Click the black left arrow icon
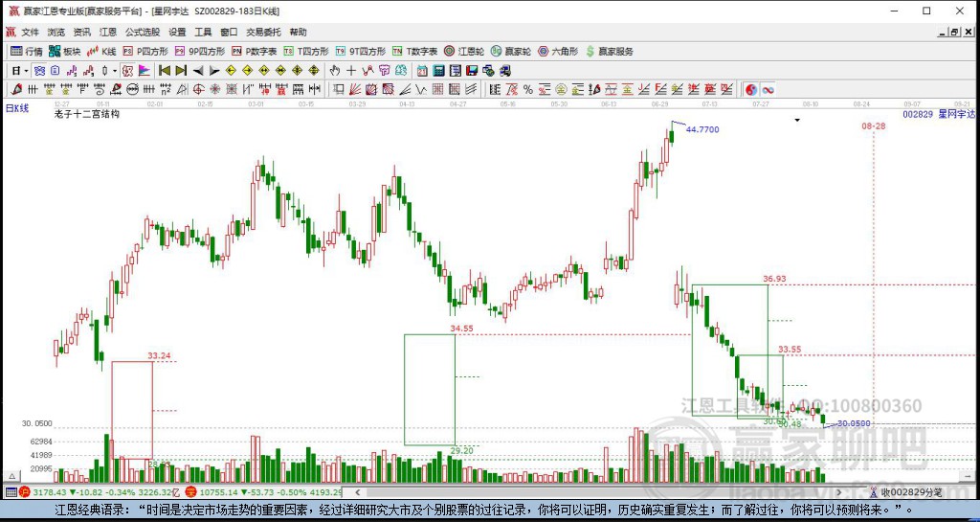This screenshot has height=522, width=980. [198, 71]
